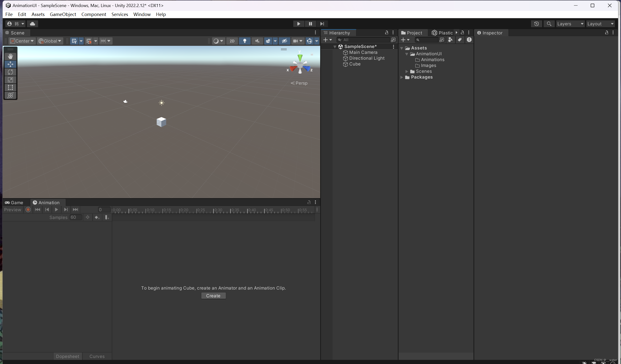Open Scene draw mode dropdown
This screenshot has height=364, width=621.
point(218,41)
